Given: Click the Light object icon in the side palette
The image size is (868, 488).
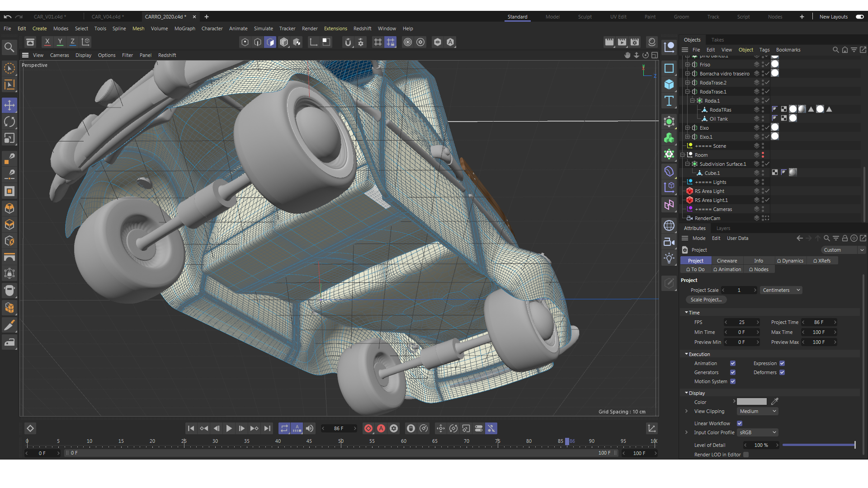Looking at the screenshot, I should [669, 258].
